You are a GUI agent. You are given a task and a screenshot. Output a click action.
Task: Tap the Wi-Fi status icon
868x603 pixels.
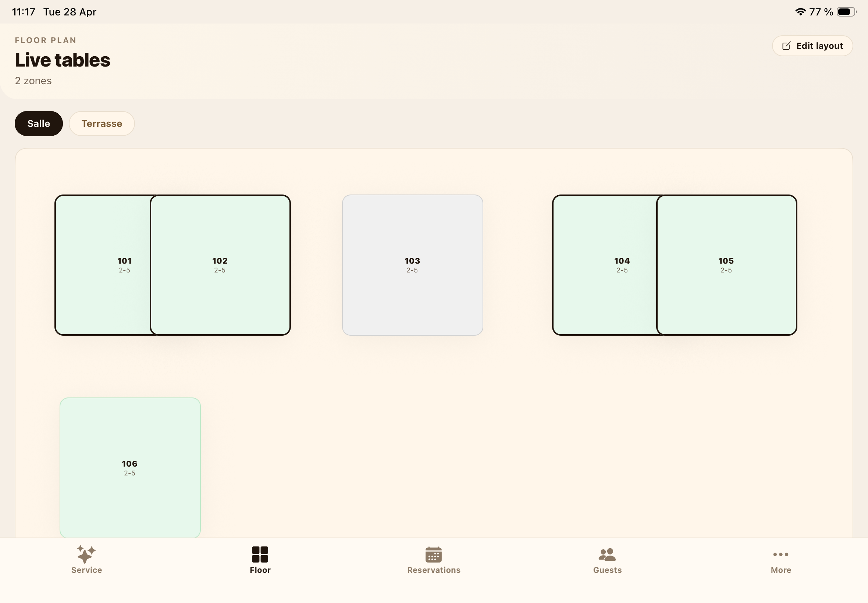pos(800,12)
